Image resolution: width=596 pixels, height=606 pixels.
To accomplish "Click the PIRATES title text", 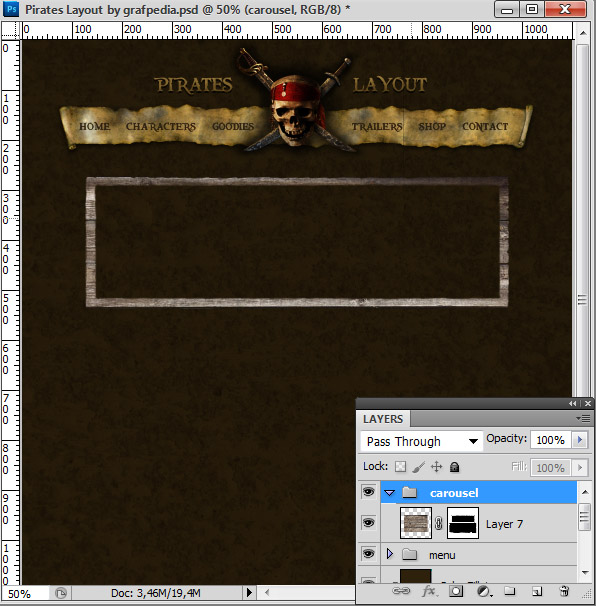I will coord(194,85).
